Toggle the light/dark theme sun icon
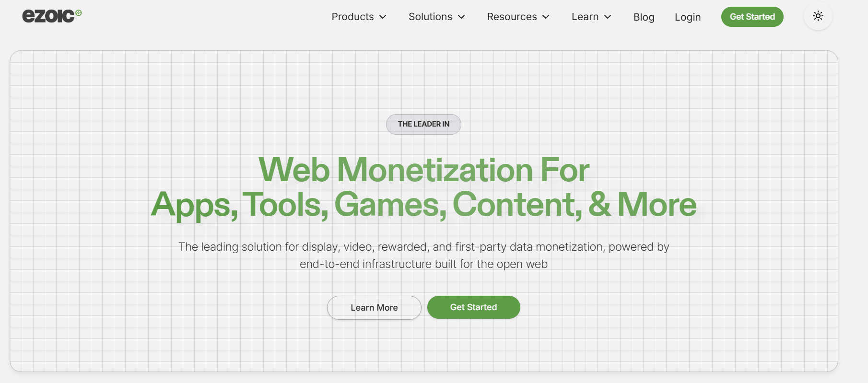This screenshot has width=868, height=383. tap(818, 16)
